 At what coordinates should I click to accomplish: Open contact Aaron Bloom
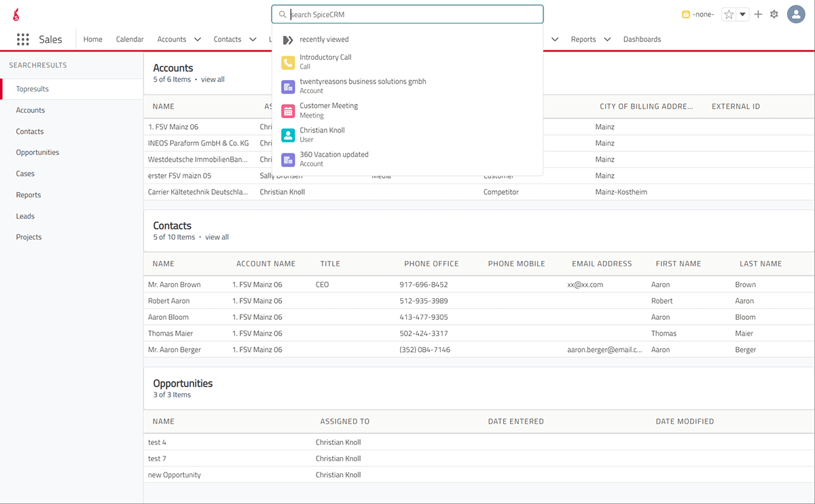[x=168, y=317]
